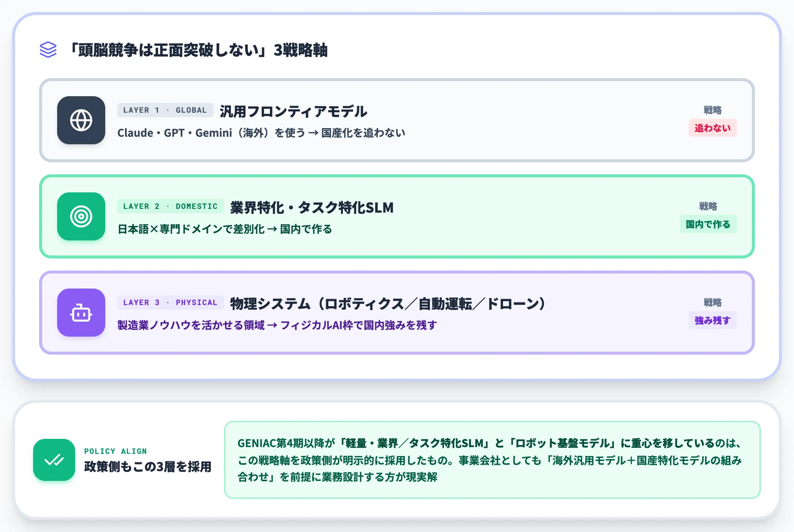
Task: Click the stacked layers icon beside the heading
Action: point(48,50)
